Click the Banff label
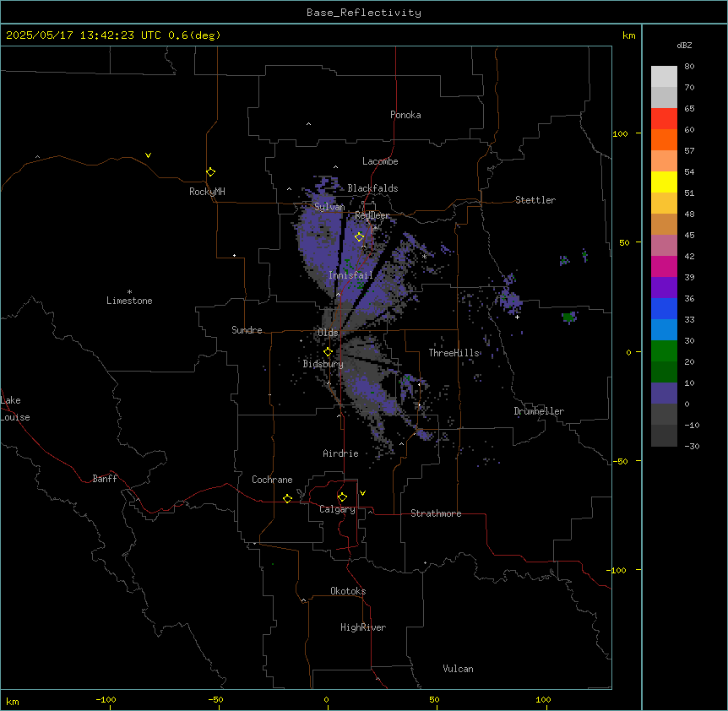728x711 pixels. click(x=105, y=479)
